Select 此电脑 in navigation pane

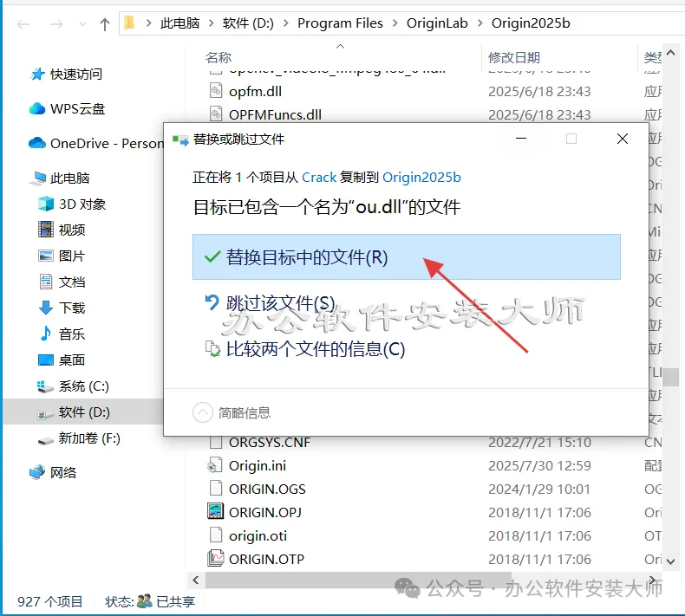70,178
